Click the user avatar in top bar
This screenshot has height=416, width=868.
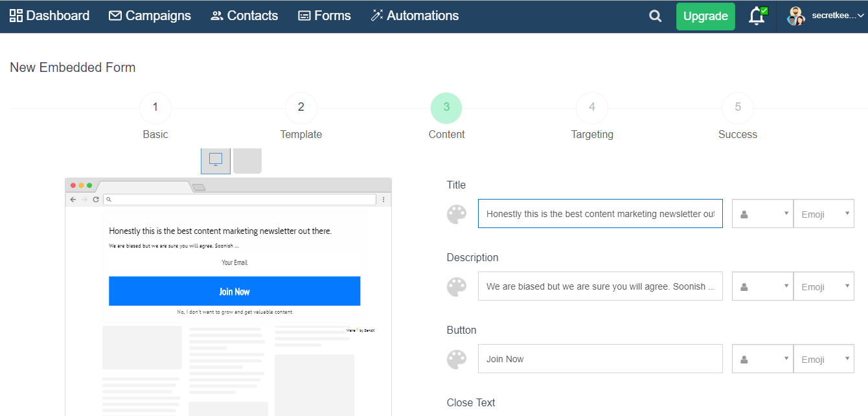click(795, 16)
